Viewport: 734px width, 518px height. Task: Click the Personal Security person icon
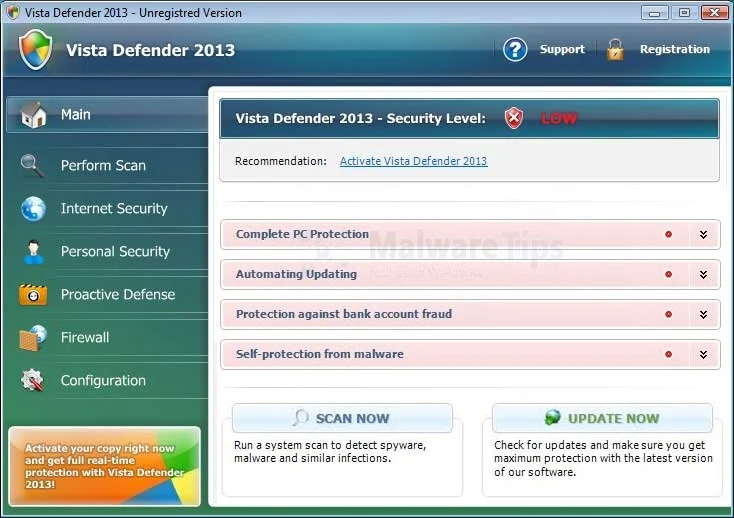tap(33, 252)
